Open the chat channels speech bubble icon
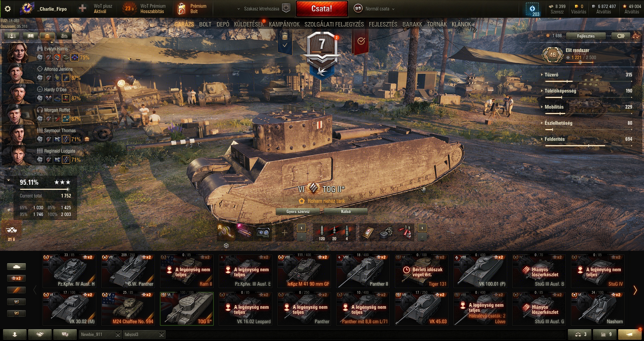The image size is (644, 341). tap(65, 334)
